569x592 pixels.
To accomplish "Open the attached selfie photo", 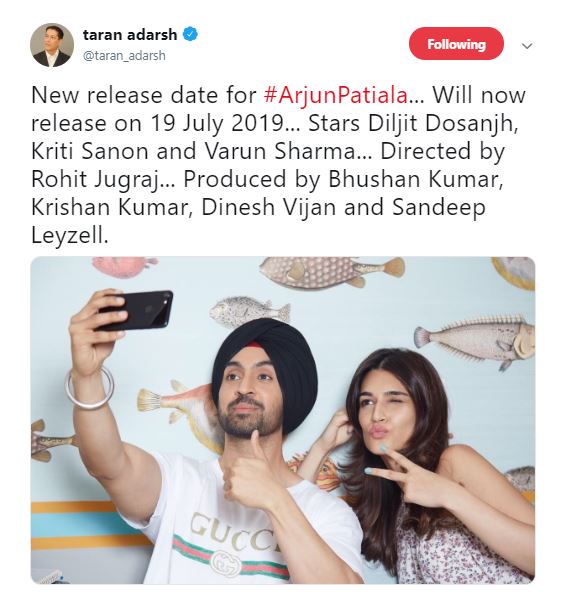I will (283, 420).
